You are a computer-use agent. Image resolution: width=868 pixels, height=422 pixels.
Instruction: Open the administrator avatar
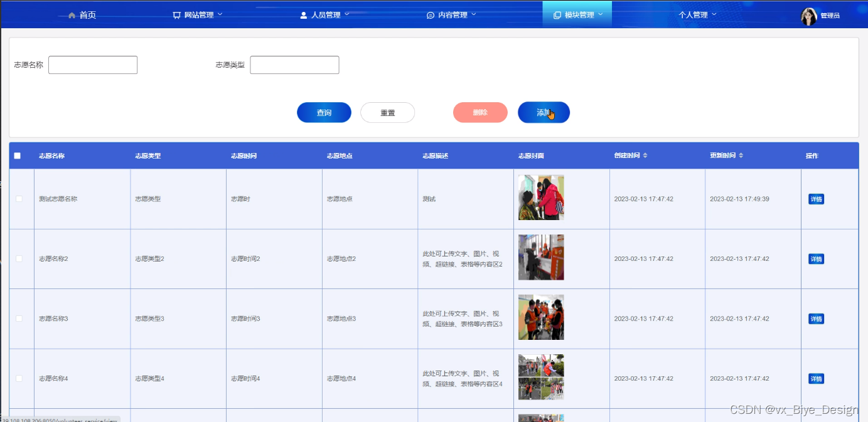coord(809,16)
